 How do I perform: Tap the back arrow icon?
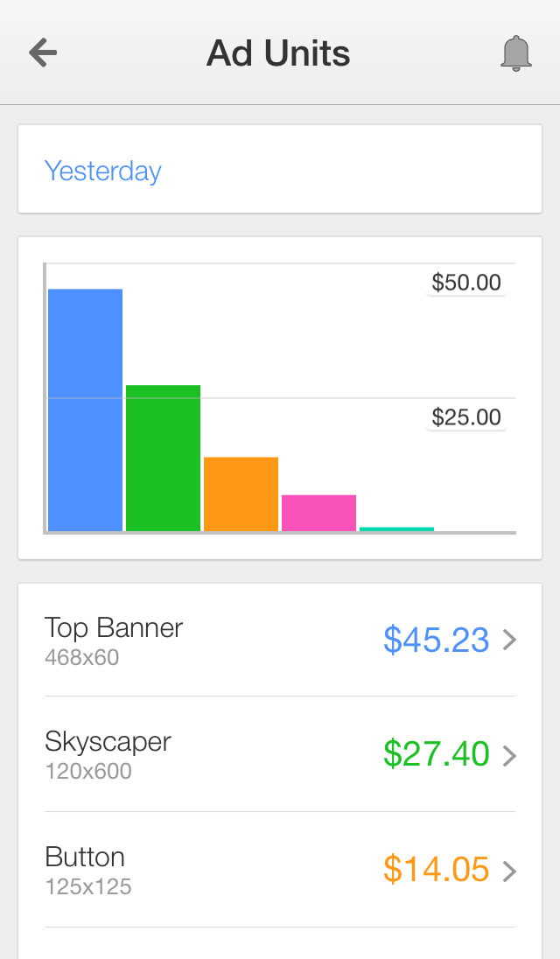point(43,53)
